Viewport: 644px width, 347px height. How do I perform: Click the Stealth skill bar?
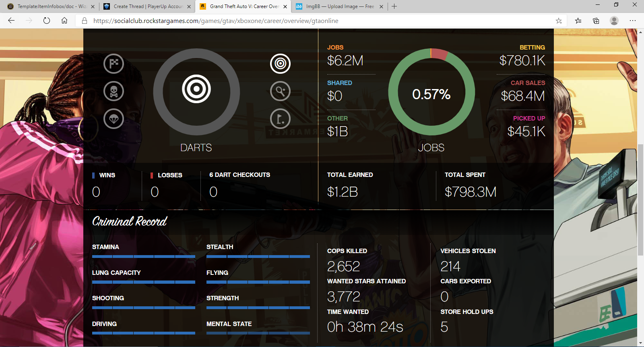tap(258, 256)
